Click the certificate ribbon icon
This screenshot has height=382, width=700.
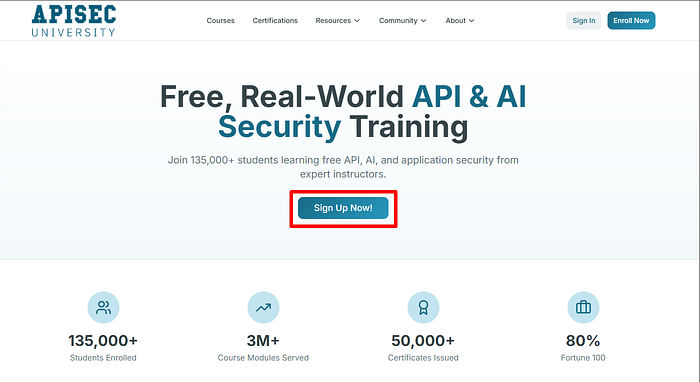coord(423,307)
